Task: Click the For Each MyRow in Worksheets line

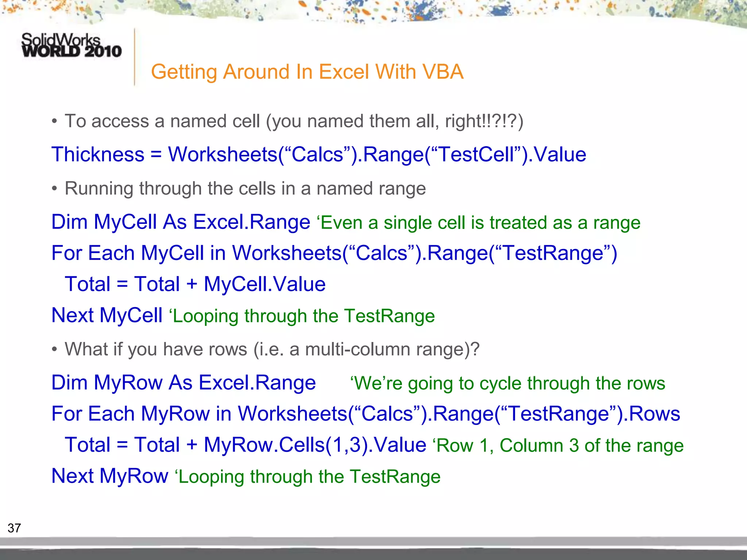Action: click(x=365, y=413)
